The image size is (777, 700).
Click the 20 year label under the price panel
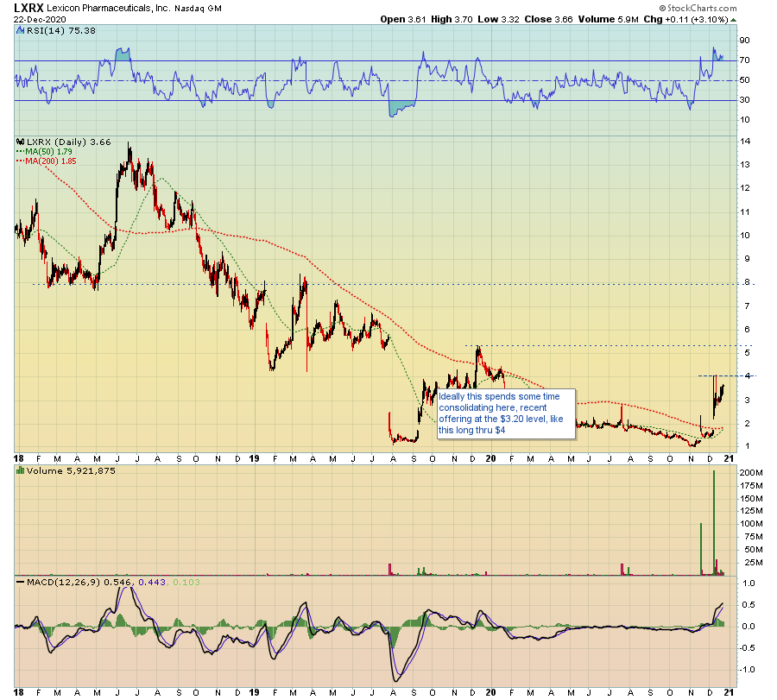tap(490, 458)
